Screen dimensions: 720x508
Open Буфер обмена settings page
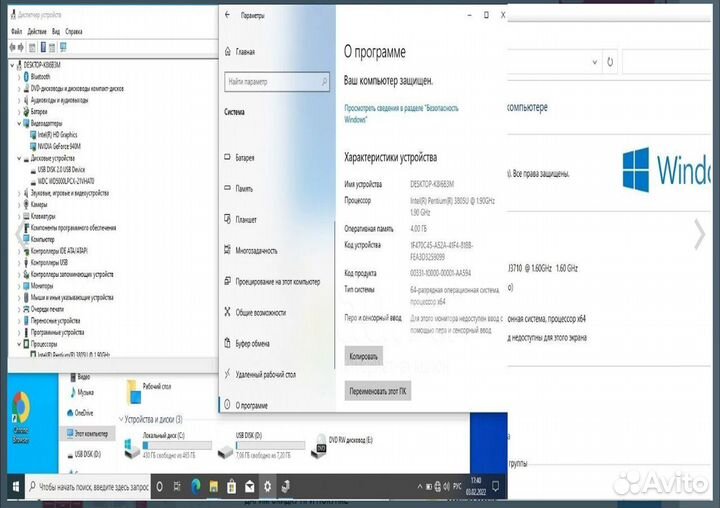pos(247,344)
